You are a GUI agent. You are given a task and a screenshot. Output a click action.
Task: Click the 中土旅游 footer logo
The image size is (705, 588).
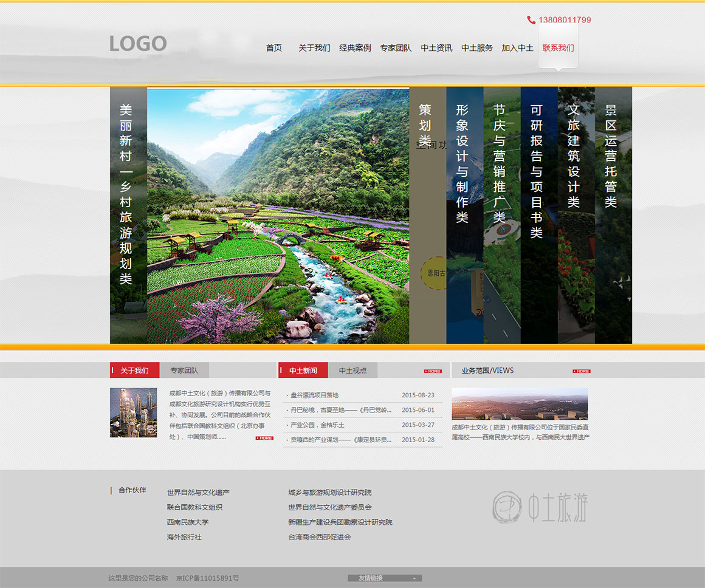[540, 507]
